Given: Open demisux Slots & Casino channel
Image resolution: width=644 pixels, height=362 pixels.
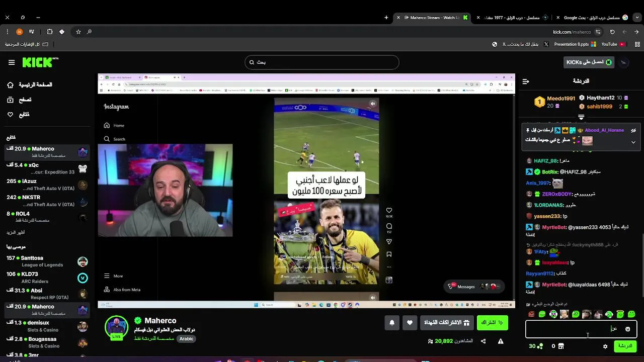Looking at the screenshot, I should pyautogui.click(x=47, y=326).
